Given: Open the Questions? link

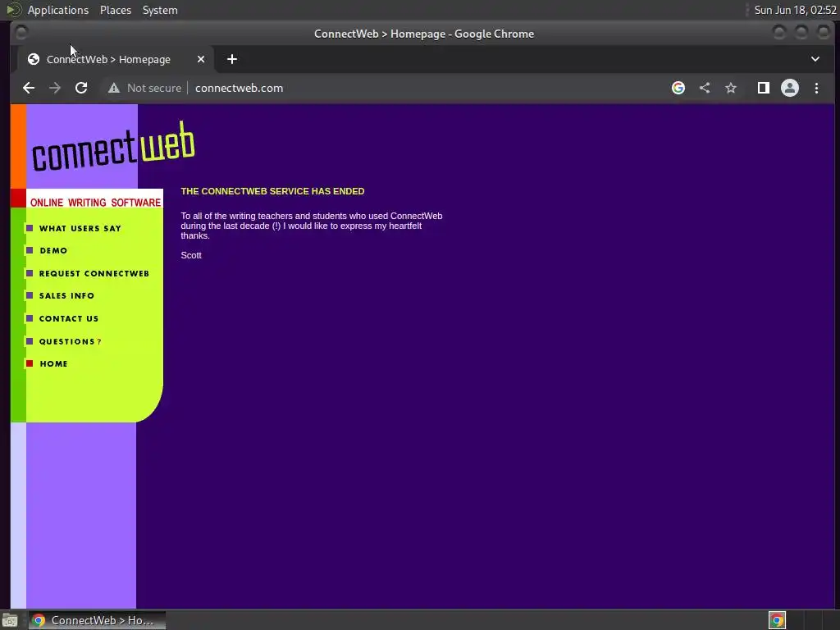Looking at the screenshot, I should click(x=70, y=342).
